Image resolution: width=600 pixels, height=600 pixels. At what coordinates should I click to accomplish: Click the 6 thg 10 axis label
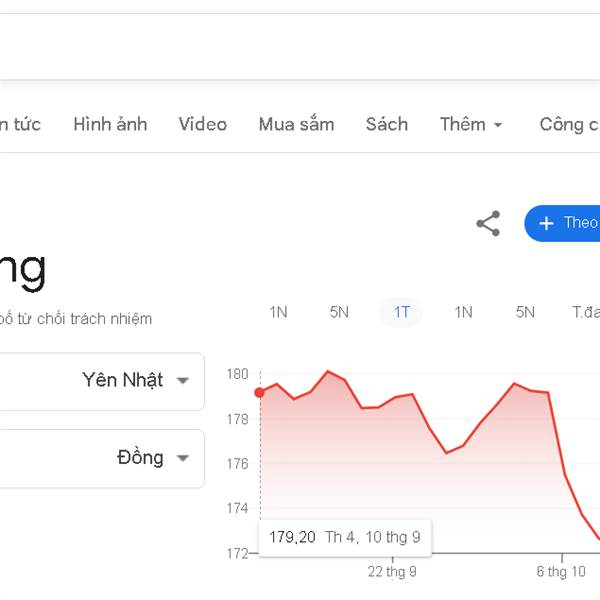pyautogui.click(x=561, y=572)
